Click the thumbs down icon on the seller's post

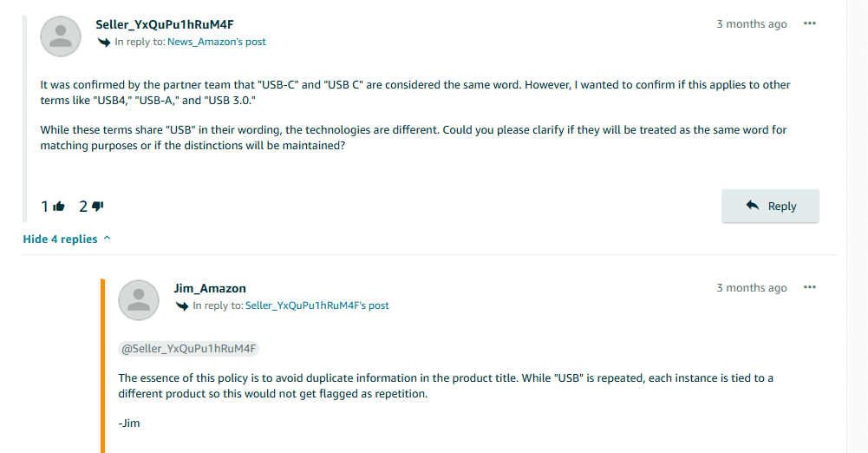point(98,207)
